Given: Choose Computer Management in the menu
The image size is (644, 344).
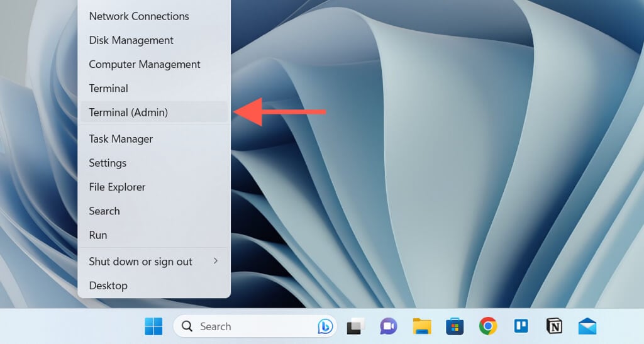Looking at the screenshot, I should (x=154, y=64).
